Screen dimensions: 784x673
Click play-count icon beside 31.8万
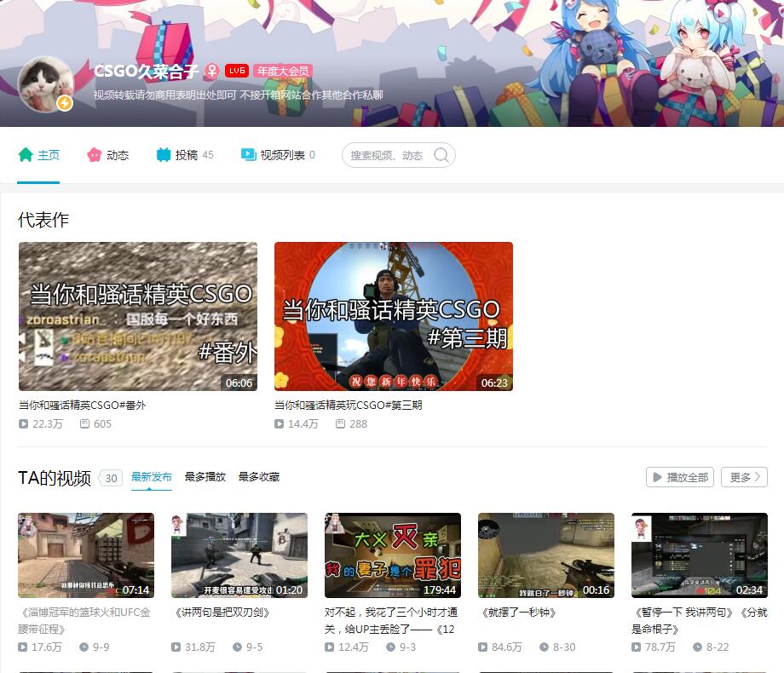coord(176,647)
